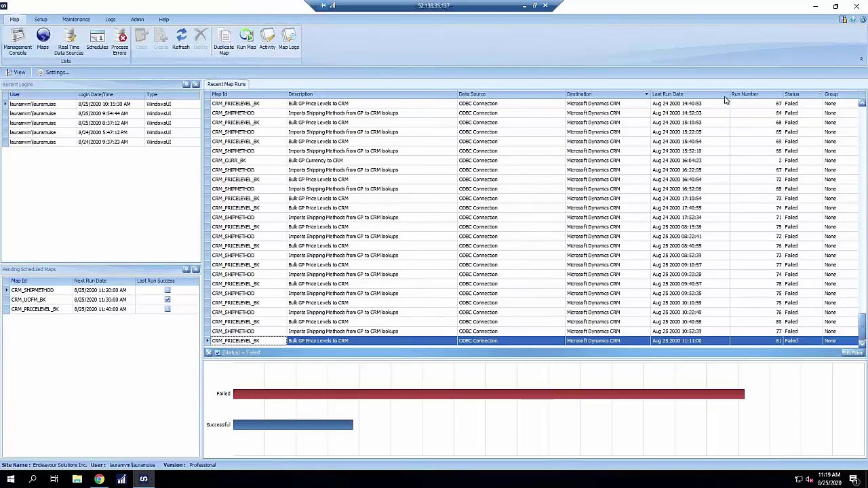Click the blue Successful bar in the chart
Viewport: 868px width, 488px height.
click(x=293, y=425)
